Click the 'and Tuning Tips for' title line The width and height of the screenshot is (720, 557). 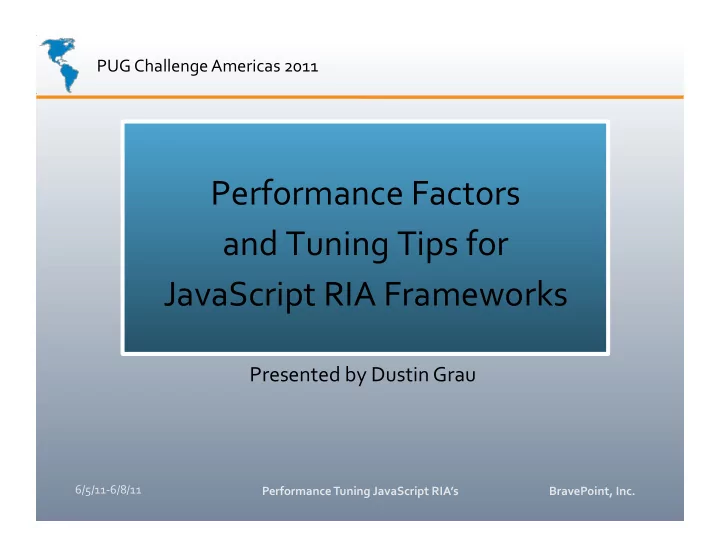pyautogui.click(x=366, y=244)
